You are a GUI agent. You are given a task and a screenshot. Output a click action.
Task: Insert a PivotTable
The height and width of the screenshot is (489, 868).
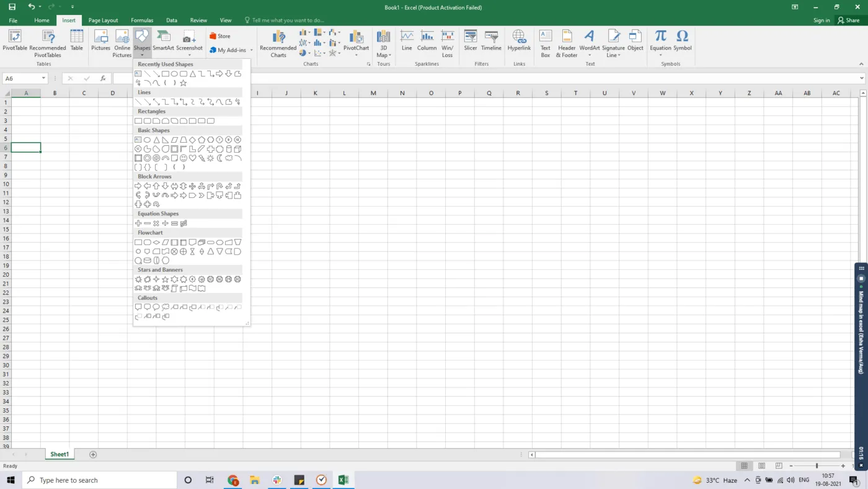14,43
